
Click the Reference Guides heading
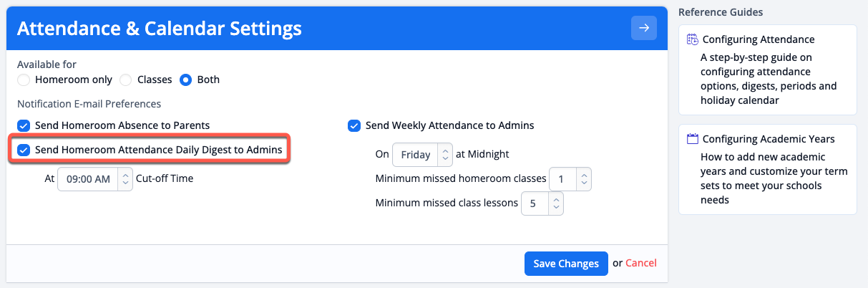(x=721, y=12)
